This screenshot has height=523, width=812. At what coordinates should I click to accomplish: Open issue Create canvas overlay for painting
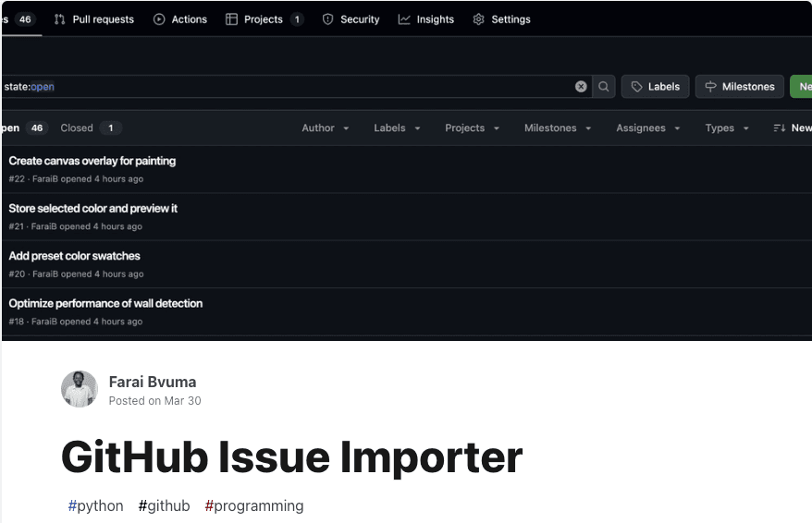(x=92, y=161)
